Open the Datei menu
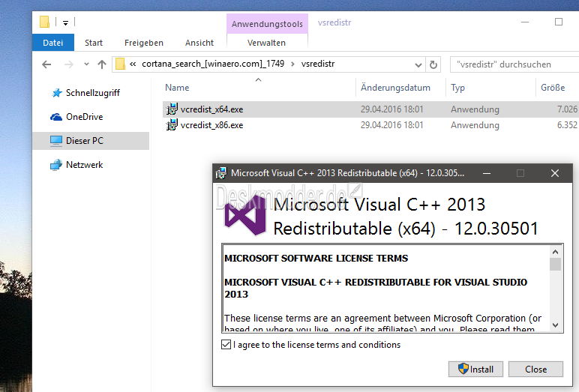Image resolution: width=579 pixels, height=392 pixels. [x=52, y=43]
